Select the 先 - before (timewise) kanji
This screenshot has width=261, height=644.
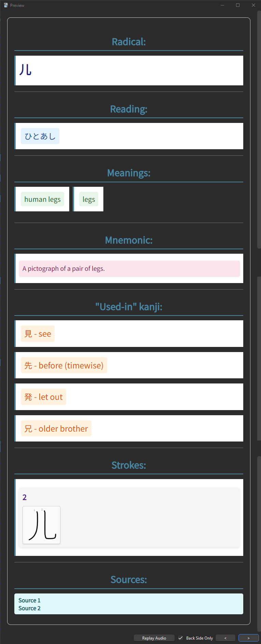[x=64, y=365]
